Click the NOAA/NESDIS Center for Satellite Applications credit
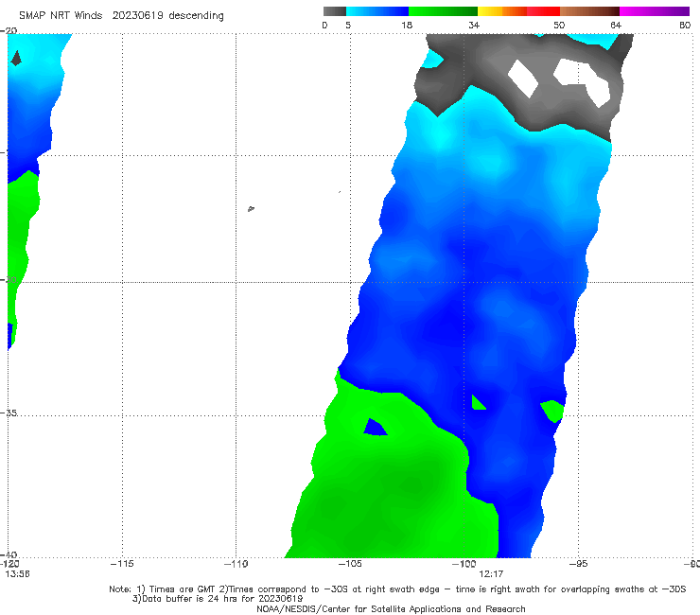 (391, 608)
